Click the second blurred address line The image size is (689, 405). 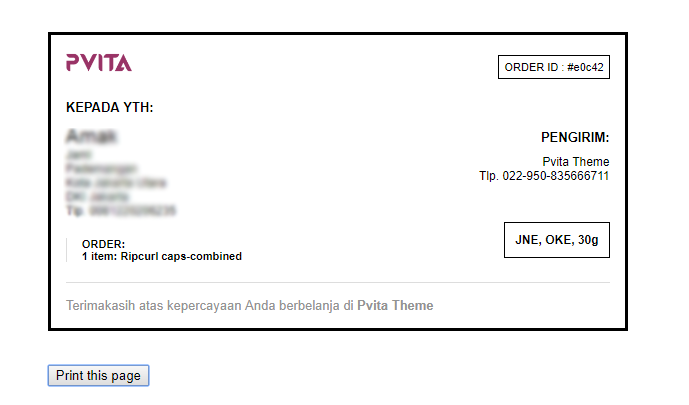tap(101, 169)
